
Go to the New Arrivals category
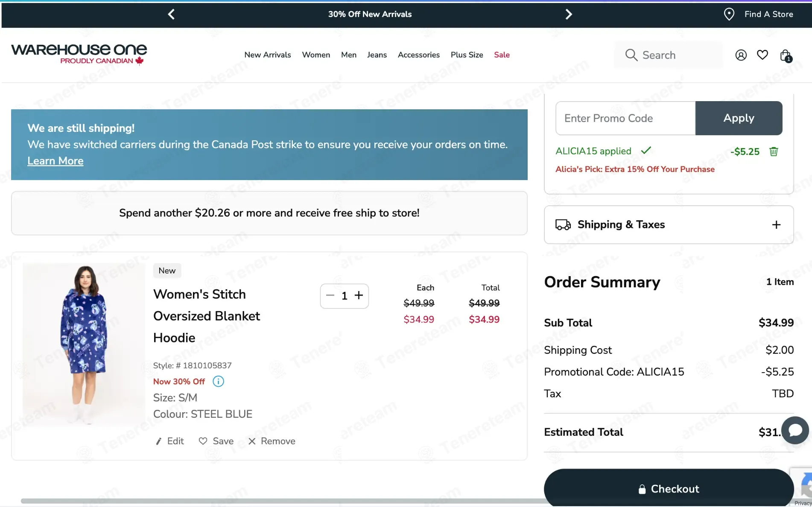(x=267, y=55)
